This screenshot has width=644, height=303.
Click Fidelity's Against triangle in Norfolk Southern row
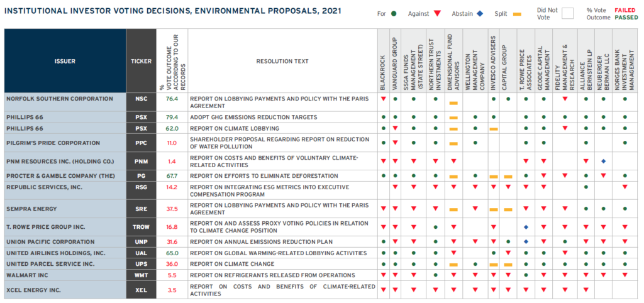tap(565, 99)
